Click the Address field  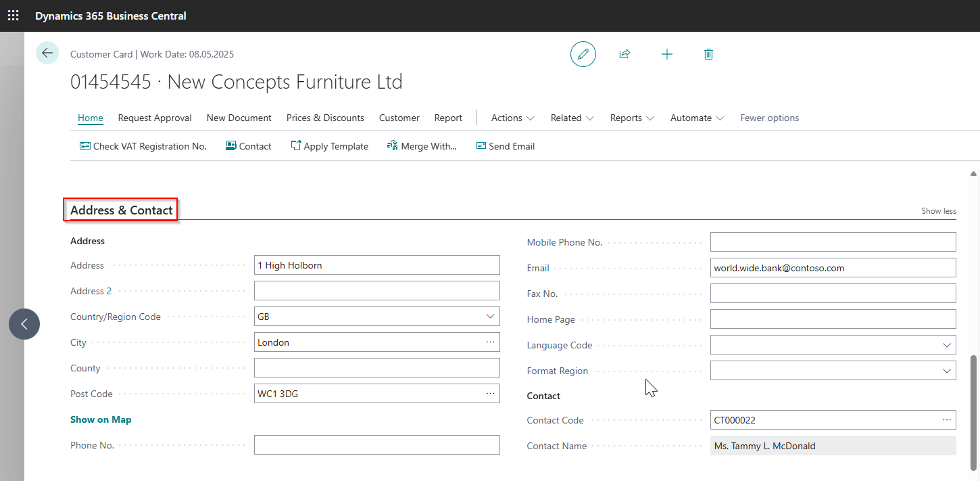[x=377, y=265]
